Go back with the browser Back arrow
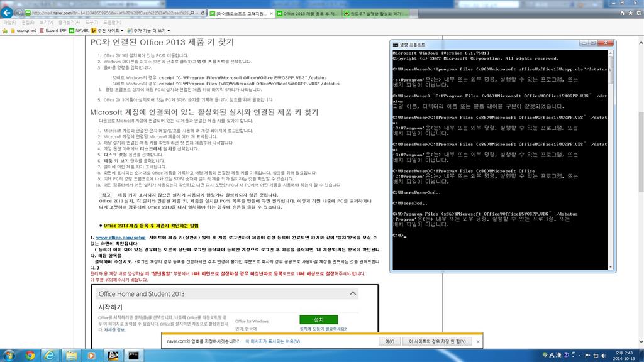 coord(6,13)
